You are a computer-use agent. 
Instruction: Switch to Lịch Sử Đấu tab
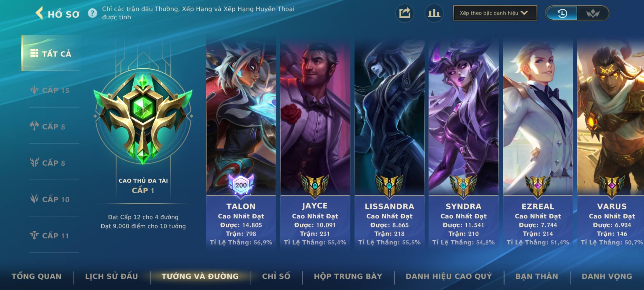point(111,276)
